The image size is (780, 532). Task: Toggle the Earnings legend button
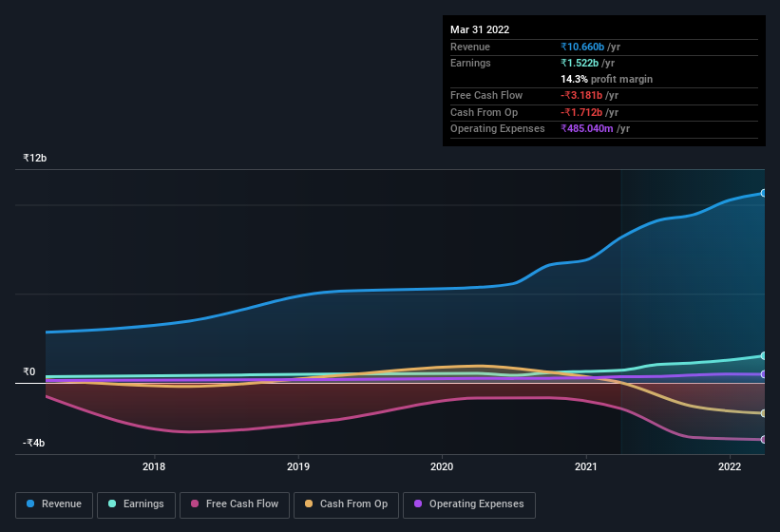136,504
